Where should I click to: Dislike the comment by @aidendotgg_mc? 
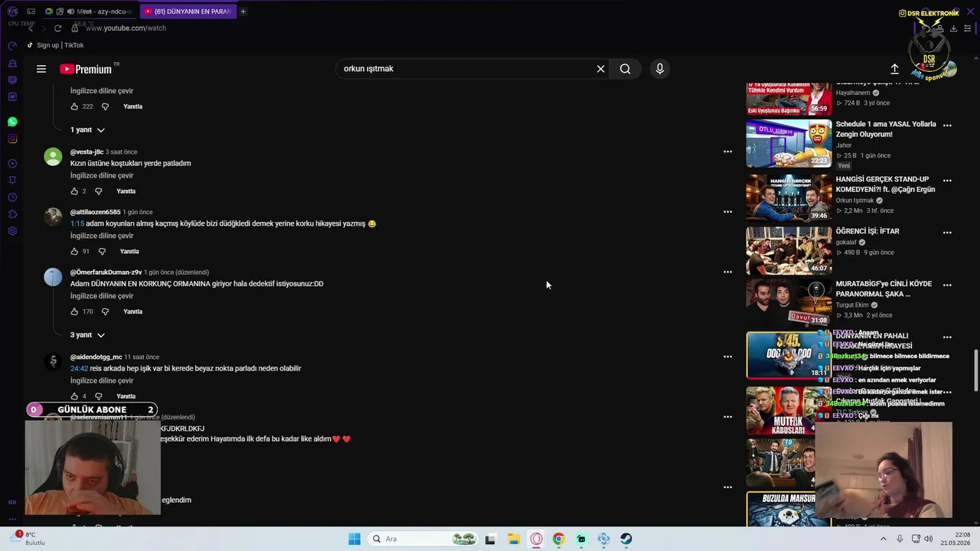pos(98,396)
